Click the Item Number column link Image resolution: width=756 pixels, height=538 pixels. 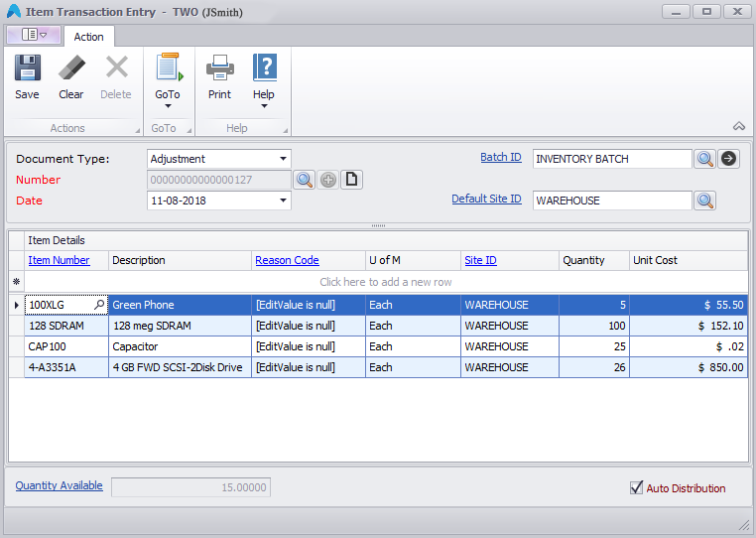59,260
